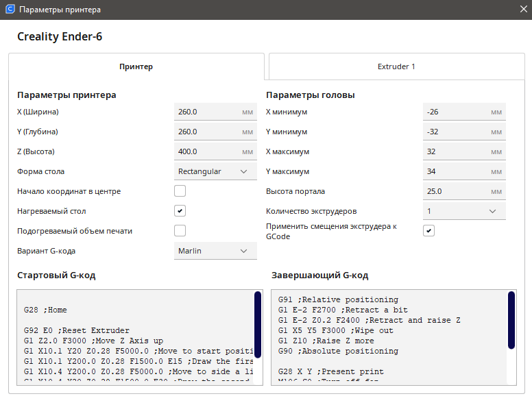Click the X (Ширина) input field
Image resolution: width=532 pixels, height=418 pixels.
pyautogui.click(x=206, y=112)
